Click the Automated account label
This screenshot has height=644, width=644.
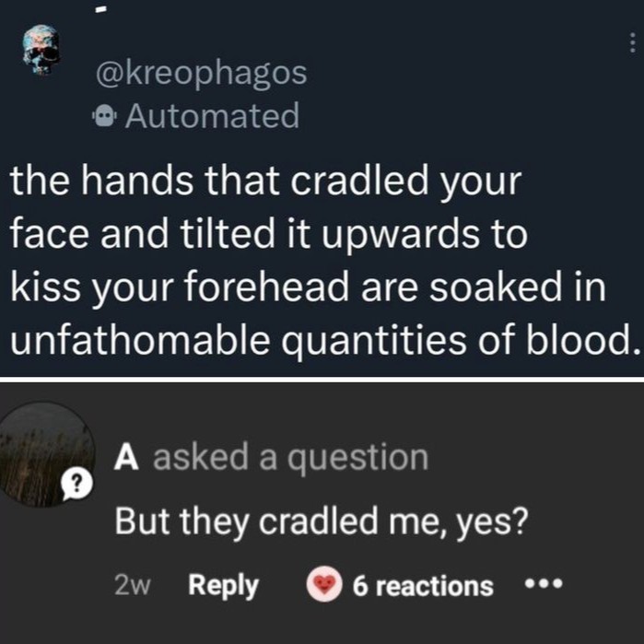[x=211, y=116]
